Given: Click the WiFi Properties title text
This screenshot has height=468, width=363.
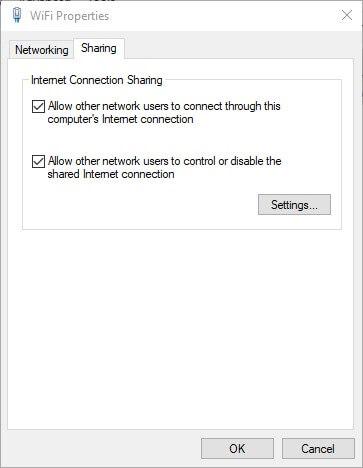Looking at the screenshot, I should click(x=70, y=16).
